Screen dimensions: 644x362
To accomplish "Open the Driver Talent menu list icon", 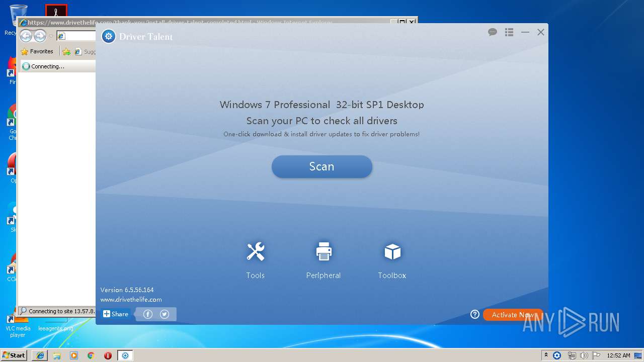I will pos(509,32).
